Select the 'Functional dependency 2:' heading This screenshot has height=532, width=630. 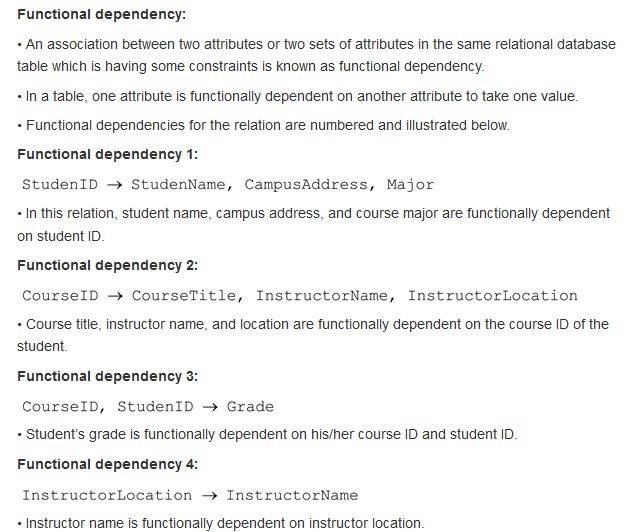[x=108, y=266]
